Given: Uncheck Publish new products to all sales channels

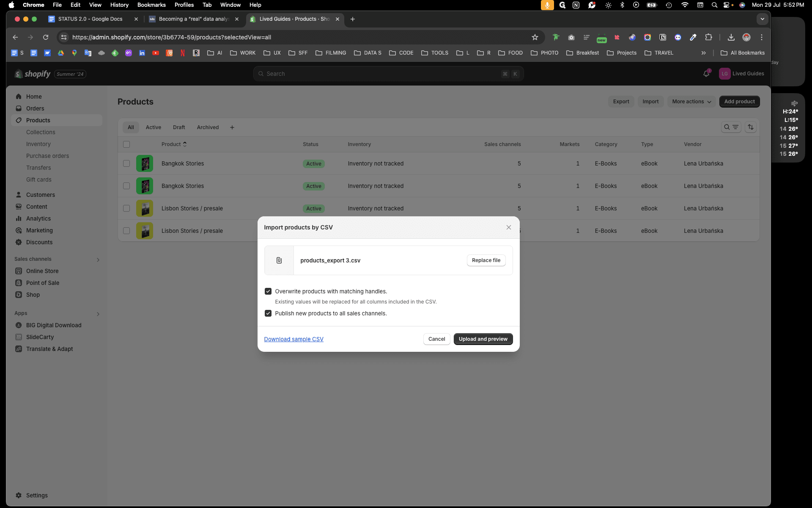Looking at the screenshot, I should pyautogui.click(x=268, y=313).
